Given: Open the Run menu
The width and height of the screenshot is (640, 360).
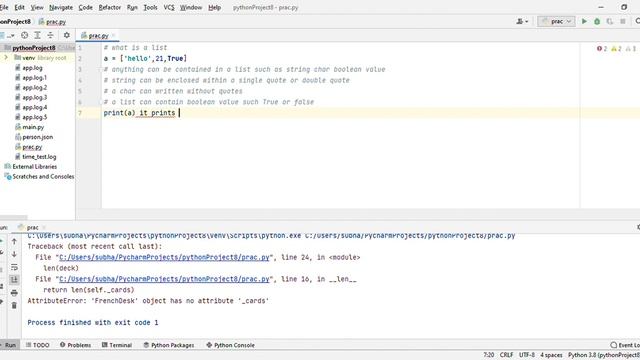Looking at the screenshot, I should (x=132, y=7).
